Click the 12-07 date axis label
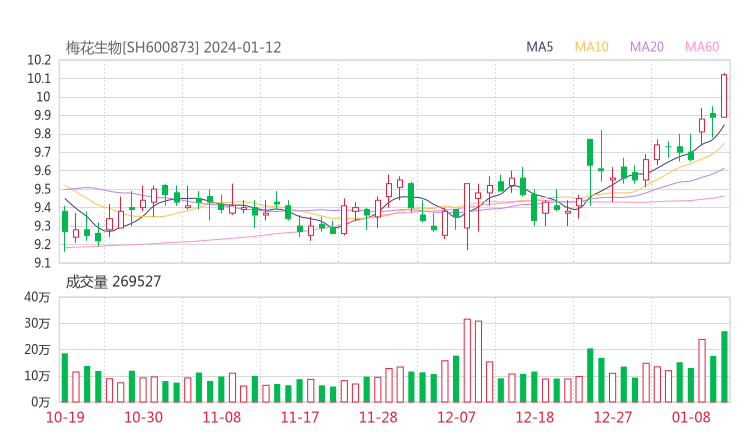 click(x=456, y=417)
